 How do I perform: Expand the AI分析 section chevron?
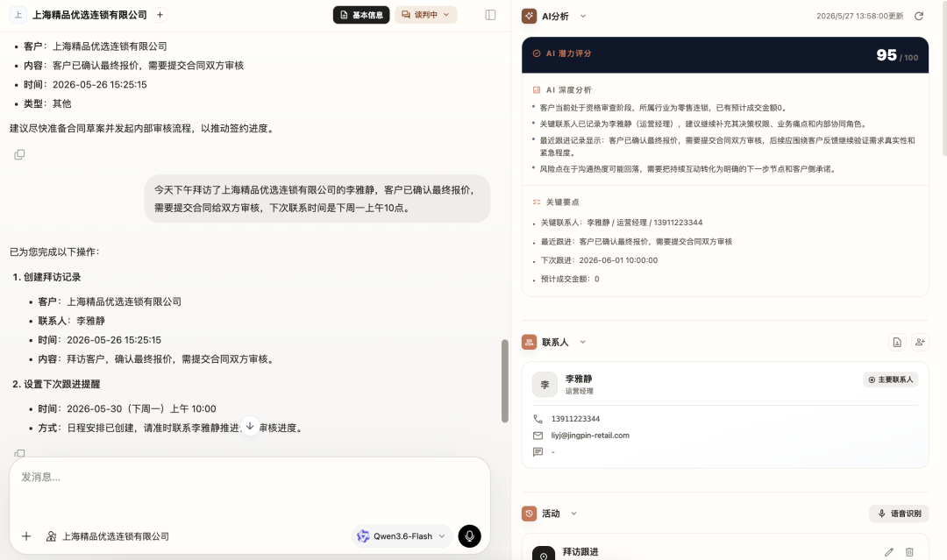[583, 17]
